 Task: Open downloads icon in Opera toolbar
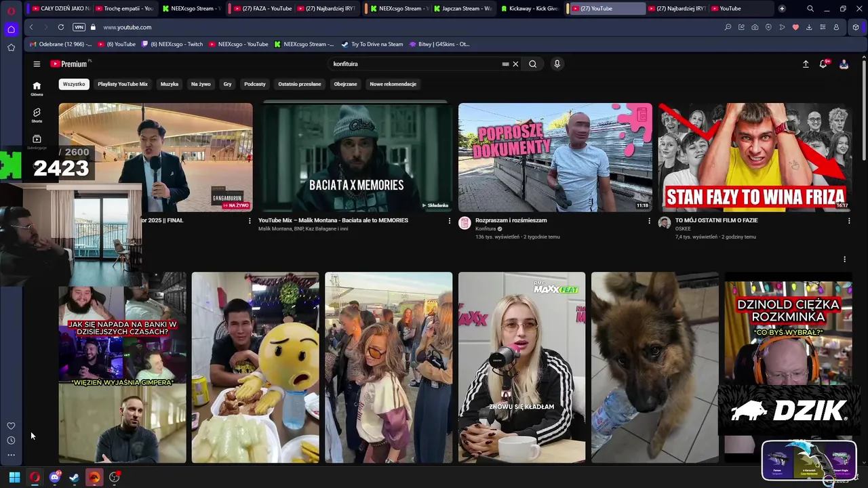pos(809,27)
